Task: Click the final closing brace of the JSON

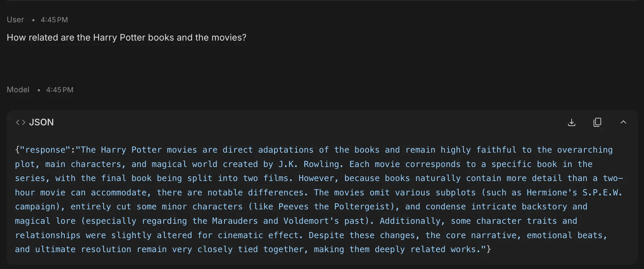Action: click(x=489, y=249)
